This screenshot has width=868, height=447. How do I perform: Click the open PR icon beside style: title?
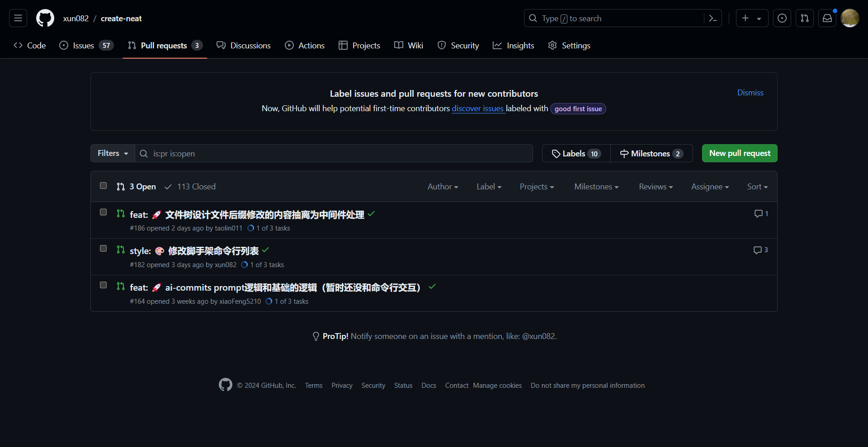(121, 249)
